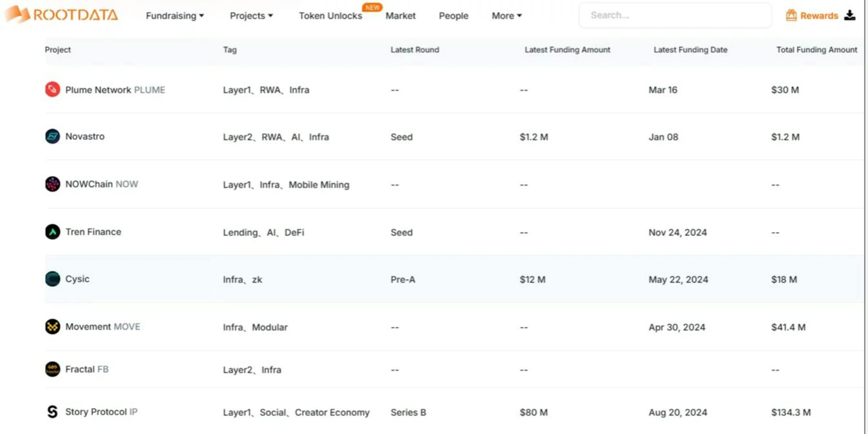Click the RootData logo
This screenshot has height=434, width=868.
61,15
